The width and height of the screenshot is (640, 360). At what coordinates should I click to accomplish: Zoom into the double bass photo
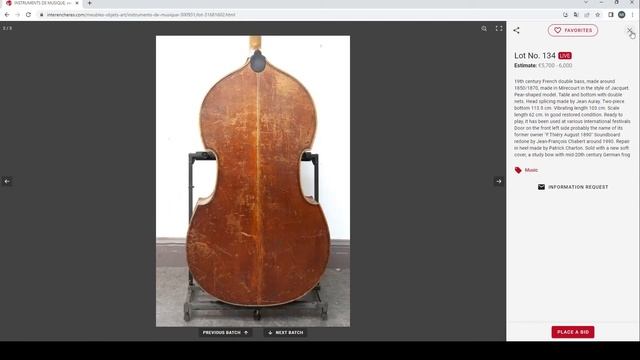tap(484, 29)
